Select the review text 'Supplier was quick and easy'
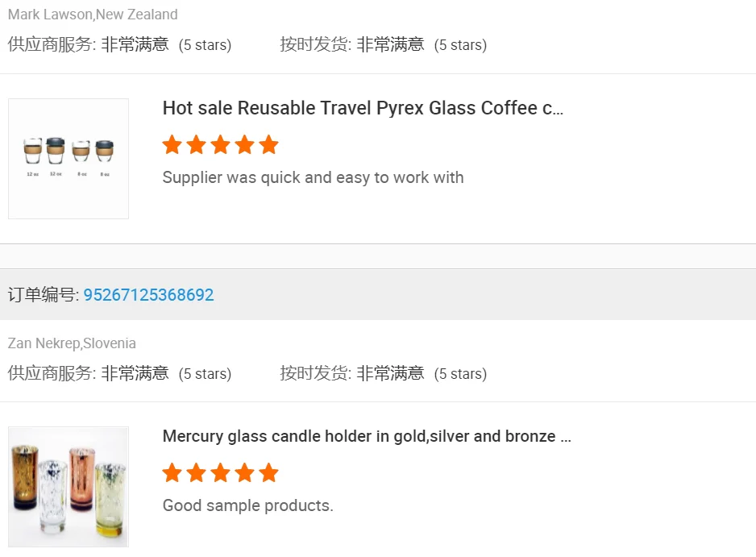Screen dimensions: 756x557 click(313, 177)
